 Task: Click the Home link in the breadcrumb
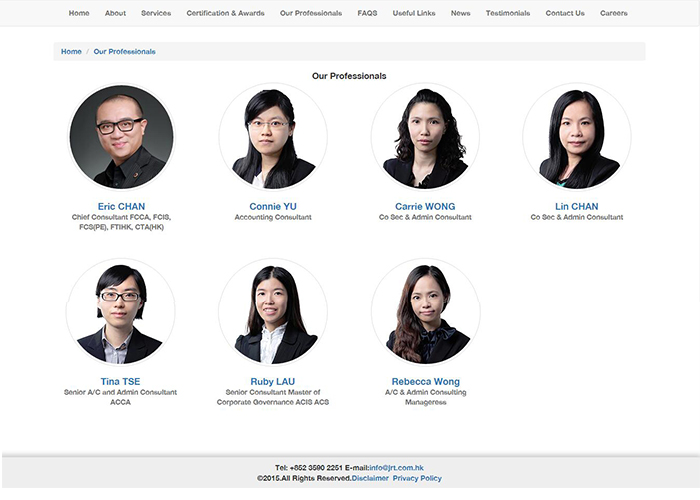tap(71, 51)
